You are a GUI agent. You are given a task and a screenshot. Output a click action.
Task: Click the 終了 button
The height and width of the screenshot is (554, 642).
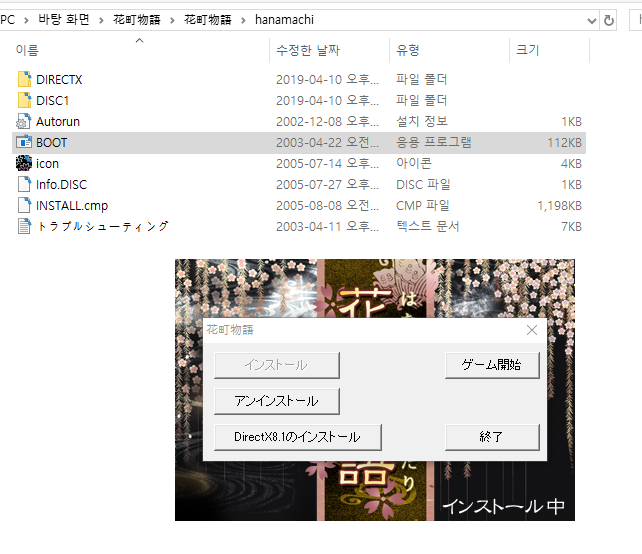click(x=492, y=437)
